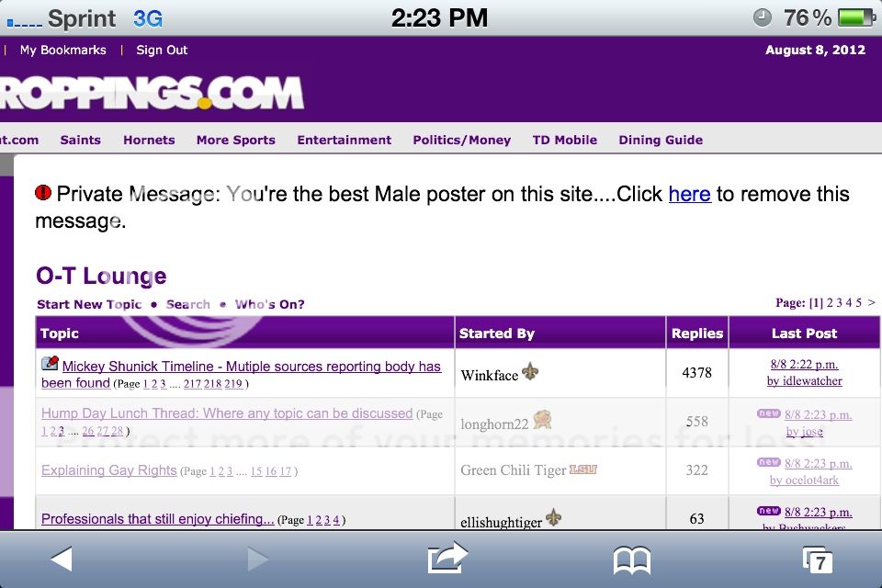Open the Safari share icon
Image resolution: width=882 pixels, height=588 pixels.
[x=447, y=559]
